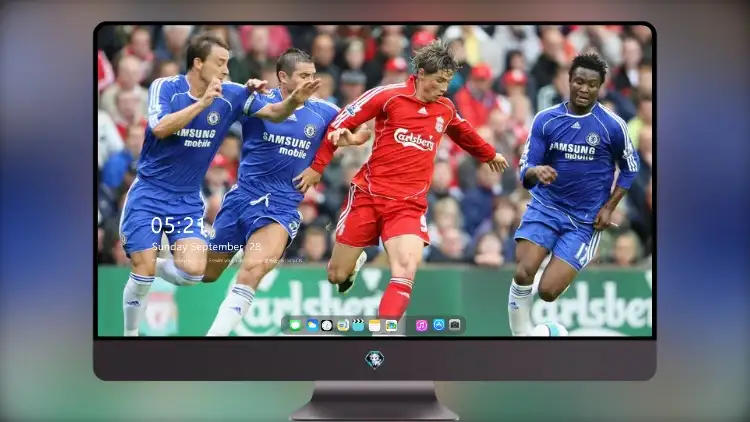The height and width of the screenshot is (422, 750).
Task: Open the pink iTunes music app
Action: point(421,325)
